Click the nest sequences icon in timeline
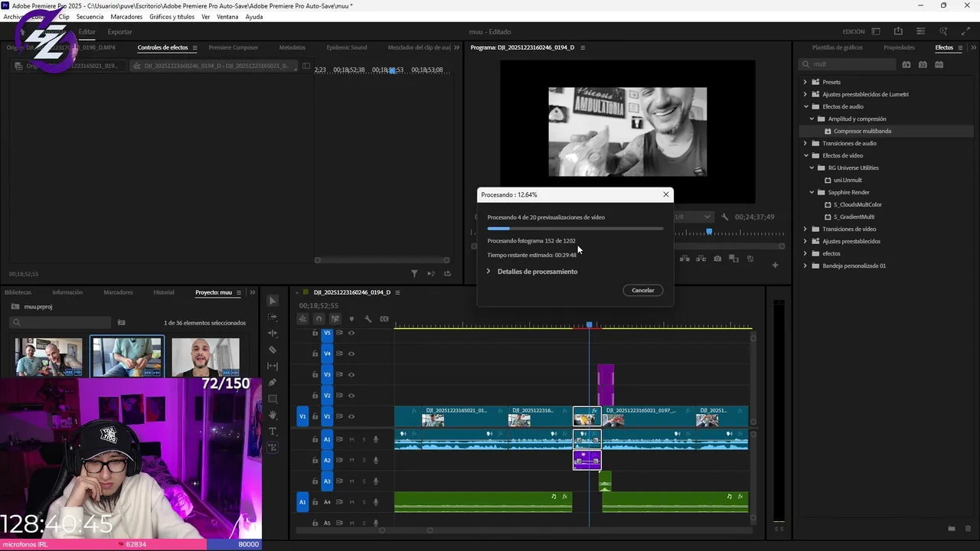The width and height of the screenshot is (980, 551). (302, 319)
